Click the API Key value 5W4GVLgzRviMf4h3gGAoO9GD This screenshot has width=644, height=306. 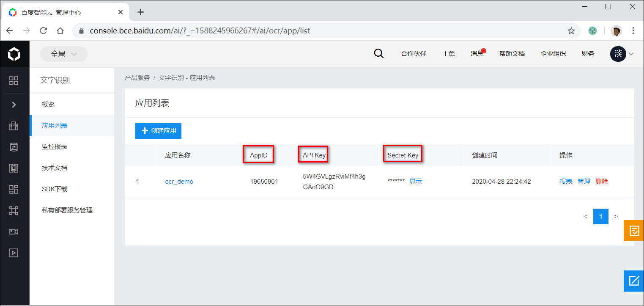334,182
